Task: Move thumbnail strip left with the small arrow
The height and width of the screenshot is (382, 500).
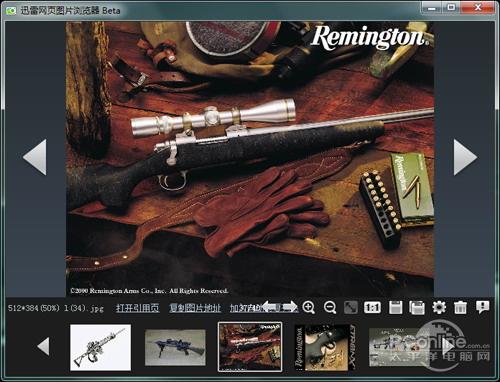Action: (x=44, y=346)
